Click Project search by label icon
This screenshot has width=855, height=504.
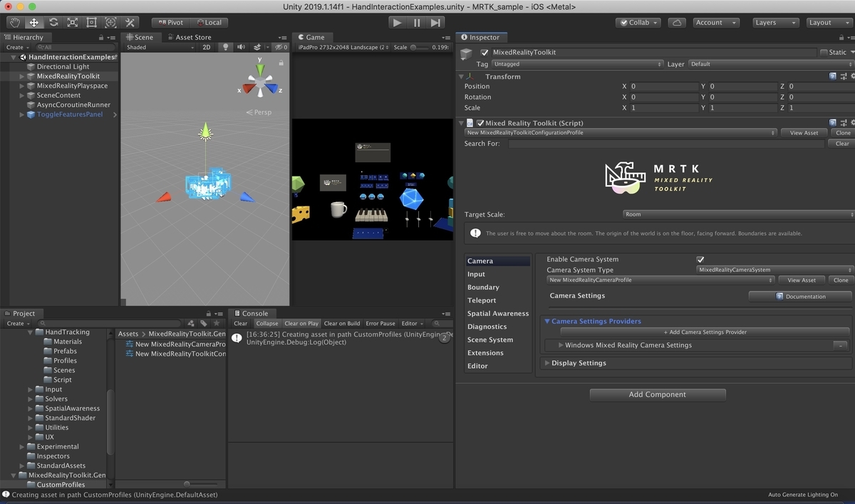(x=204, y=323)
